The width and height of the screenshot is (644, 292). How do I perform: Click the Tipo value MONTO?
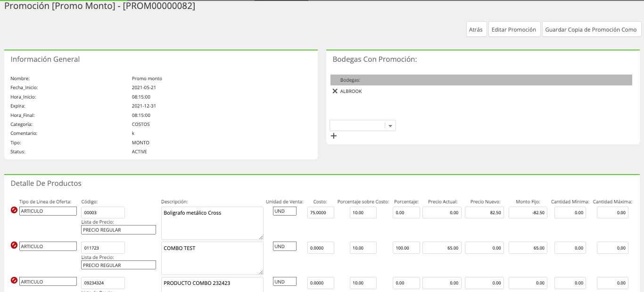click(140, 143)
